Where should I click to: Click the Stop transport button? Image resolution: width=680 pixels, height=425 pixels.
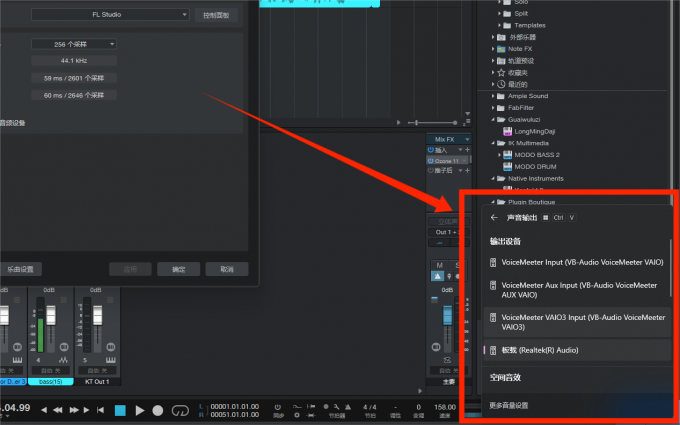click(120, 410)
